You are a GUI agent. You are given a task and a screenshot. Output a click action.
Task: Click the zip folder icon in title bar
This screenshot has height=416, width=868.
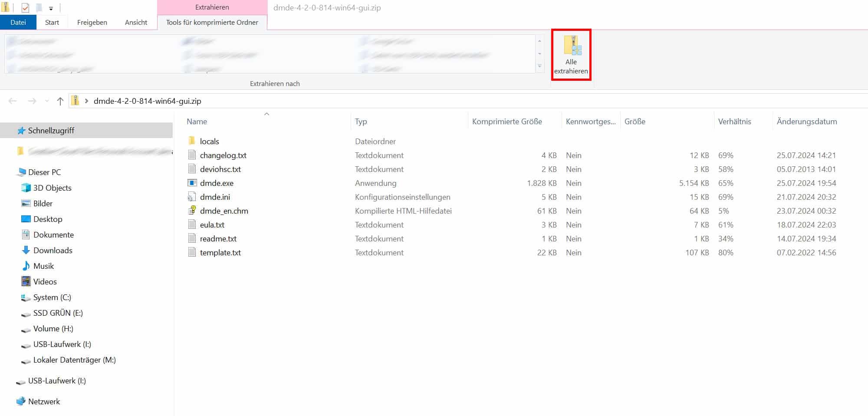6,7
